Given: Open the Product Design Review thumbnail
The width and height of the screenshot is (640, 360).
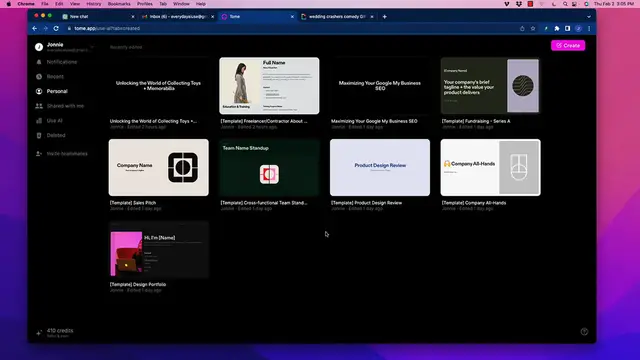Looking at the screenshot, I should pyautogui.click(x=380, y=167).
